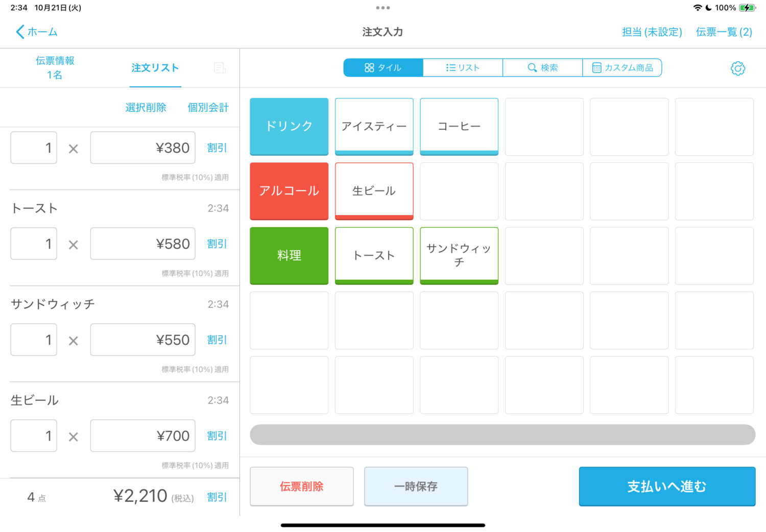Switch to タイル view
Viewport: 766px width, 532px height.
[x=383, y=68]
